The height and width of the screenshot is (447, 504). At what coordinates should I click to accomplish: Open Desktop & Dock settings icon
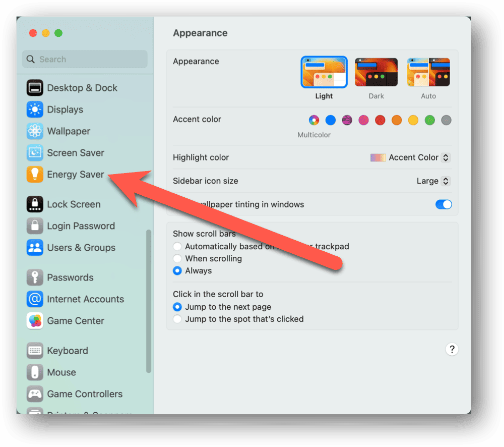35,88
